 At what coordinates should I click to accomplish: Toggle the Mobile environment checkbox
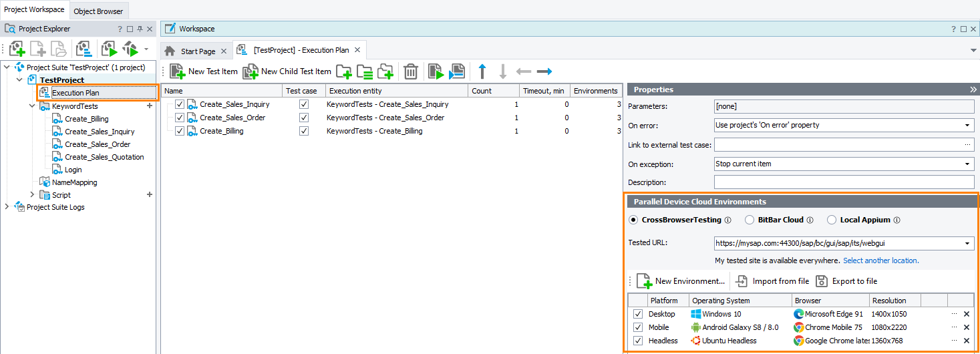[x=637, y=327]
